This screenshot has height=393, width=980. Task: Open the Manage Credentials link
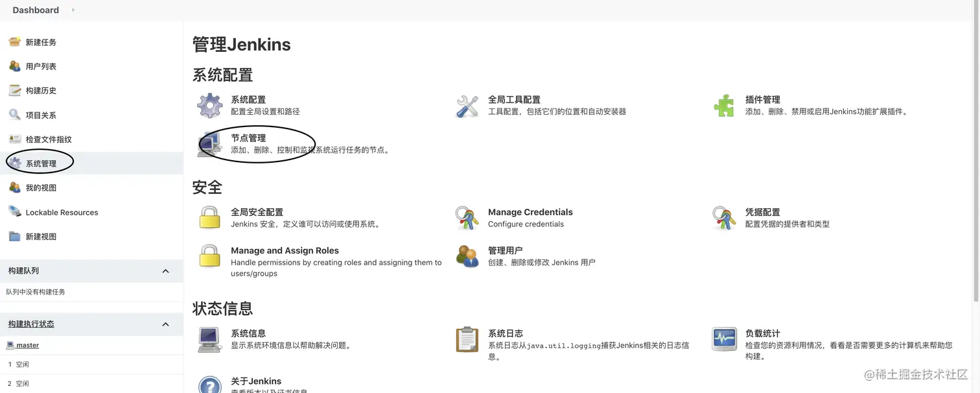point(530,212)
